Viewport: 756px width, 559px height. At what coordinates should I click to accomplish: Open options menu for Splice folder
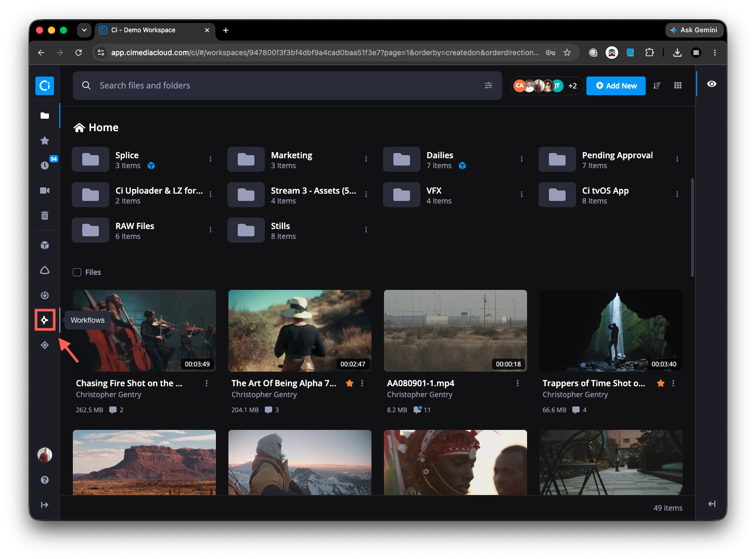[x=210, y=159]
